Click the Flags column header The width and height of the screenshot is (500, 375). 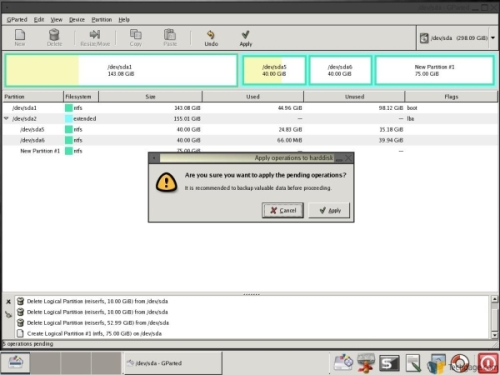pyautogui.click(x=451, y=97)
